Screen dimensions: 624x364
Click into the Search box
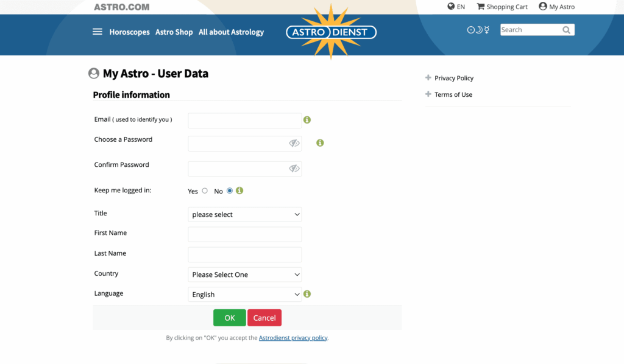(x=531, y=30)
